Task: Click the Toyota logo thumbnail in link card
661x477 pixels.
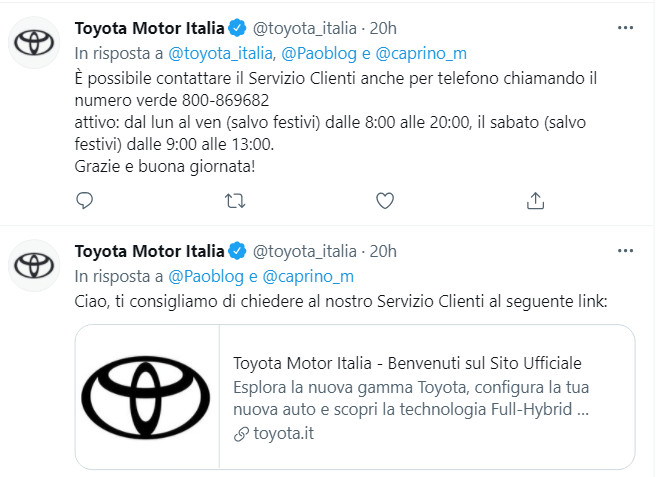Action: (146, 397)
